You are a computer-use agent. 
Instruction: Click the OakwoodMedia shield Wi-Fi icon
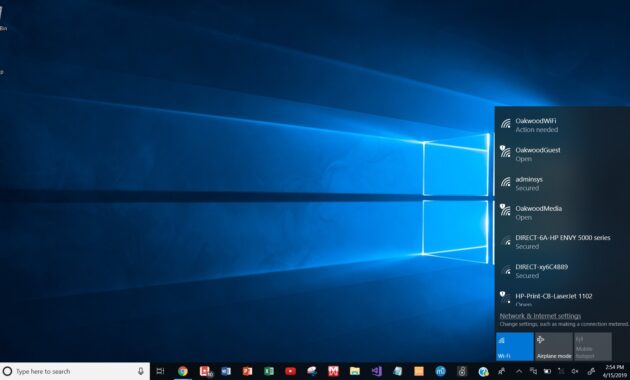coord(505,210)
